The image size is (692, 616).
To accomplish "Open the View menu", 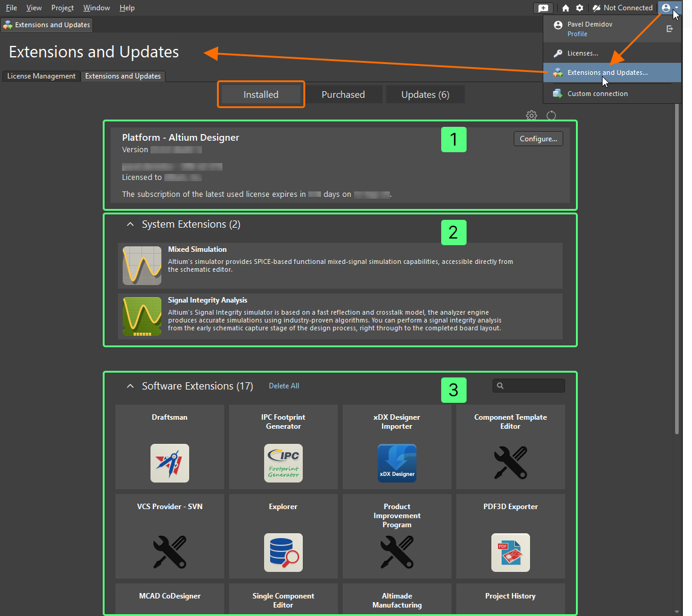I will point(34,8).
